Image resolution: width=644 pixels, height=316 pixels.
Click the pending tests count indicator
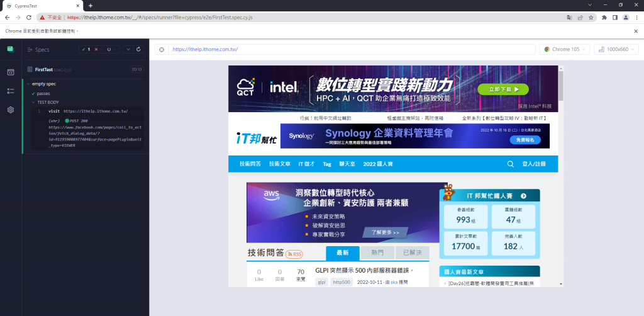(112, 49)
